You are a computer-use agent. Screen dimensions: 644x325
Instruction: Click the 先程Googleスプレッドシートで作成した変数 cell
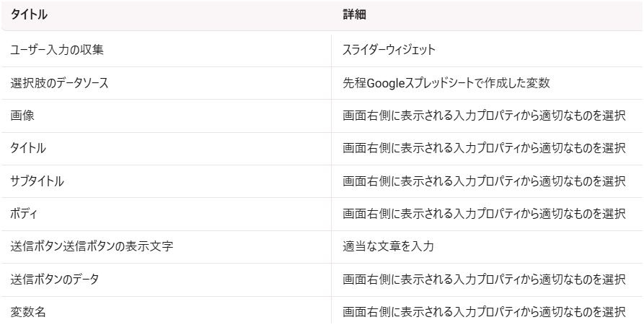pyautogui.click(x=446, y=83)
